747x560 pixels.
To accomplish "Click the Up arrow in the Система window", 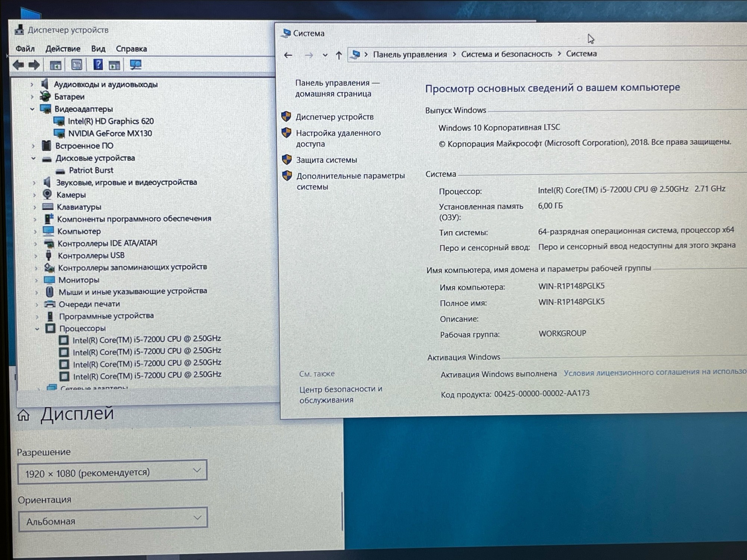I will [339, 56].
